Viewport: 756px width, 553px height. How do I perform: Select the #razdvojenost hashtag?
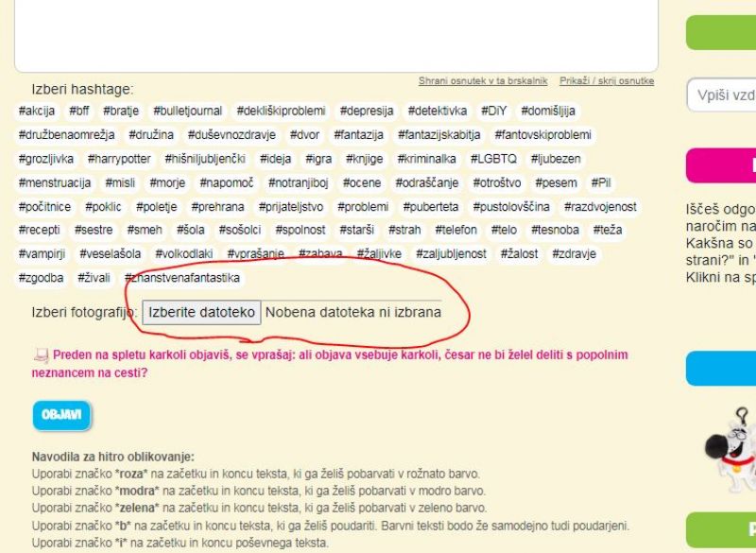[600, 206]
